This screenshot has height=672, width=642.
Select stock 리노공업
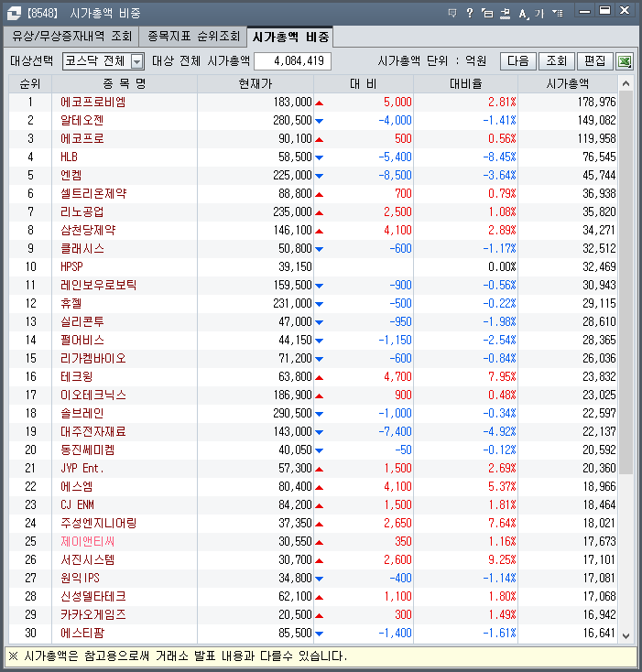pos(82,211)
